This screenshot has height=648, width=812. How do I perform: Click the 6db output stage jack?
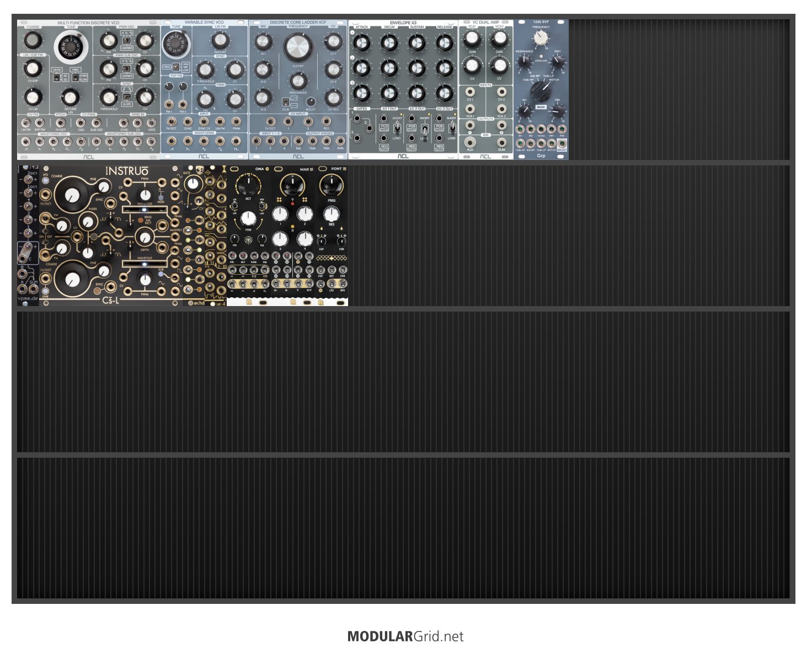pos(298,141)
